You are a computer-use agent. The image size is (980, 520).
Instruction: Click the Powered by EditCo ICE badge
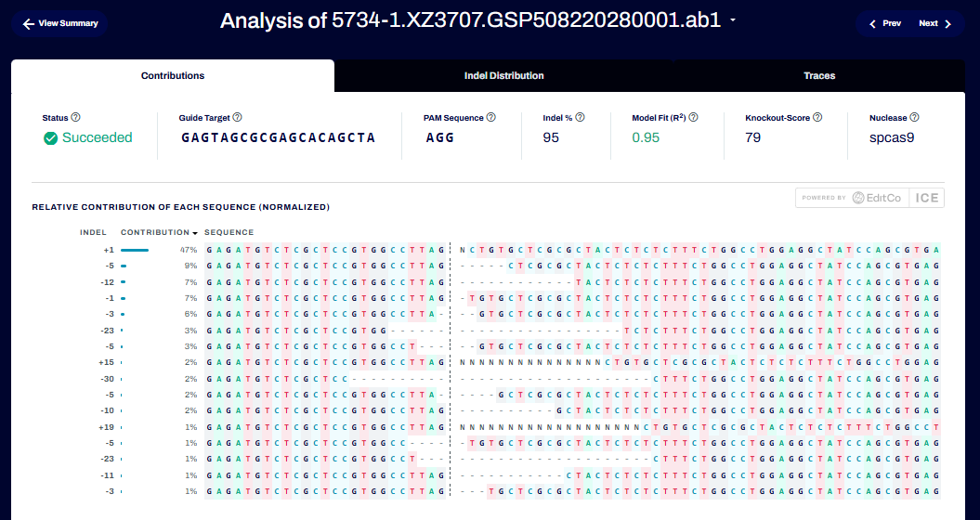coord(869,198)
